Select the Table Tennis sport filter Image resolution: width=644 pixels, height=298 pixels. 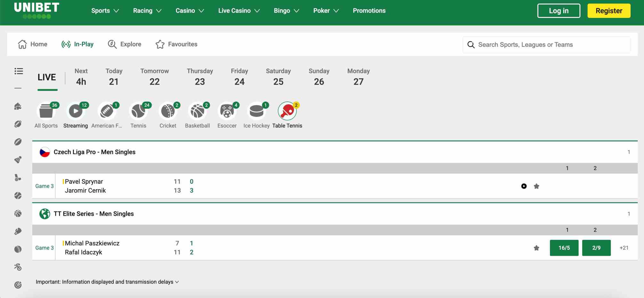coord(287,111)
